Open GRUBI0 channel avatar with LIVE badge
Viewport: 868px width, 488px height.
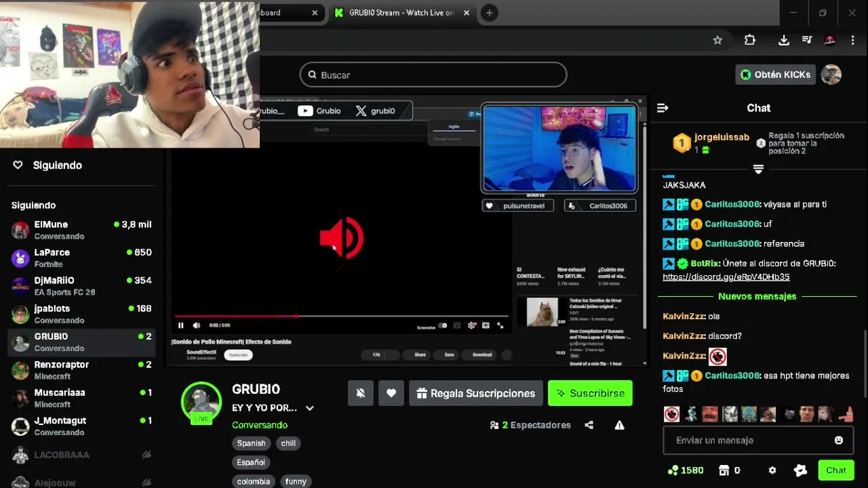click(201, 403)
